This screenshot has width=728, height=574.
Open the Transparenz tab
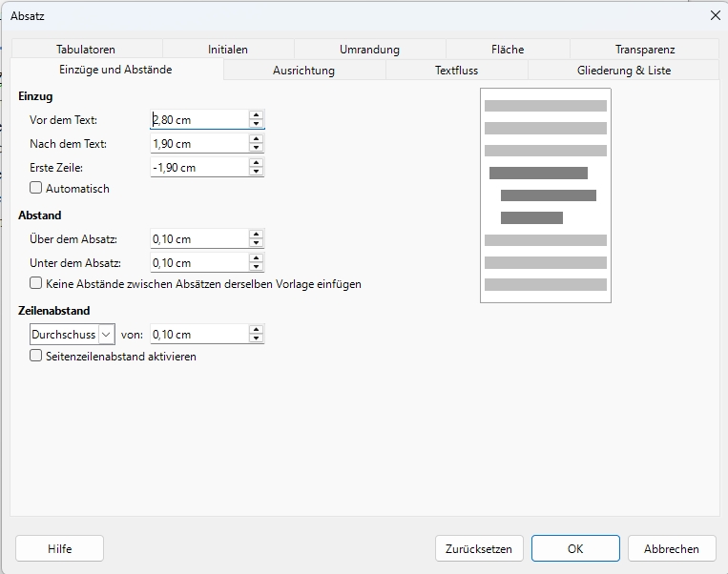tap(645, 50)
